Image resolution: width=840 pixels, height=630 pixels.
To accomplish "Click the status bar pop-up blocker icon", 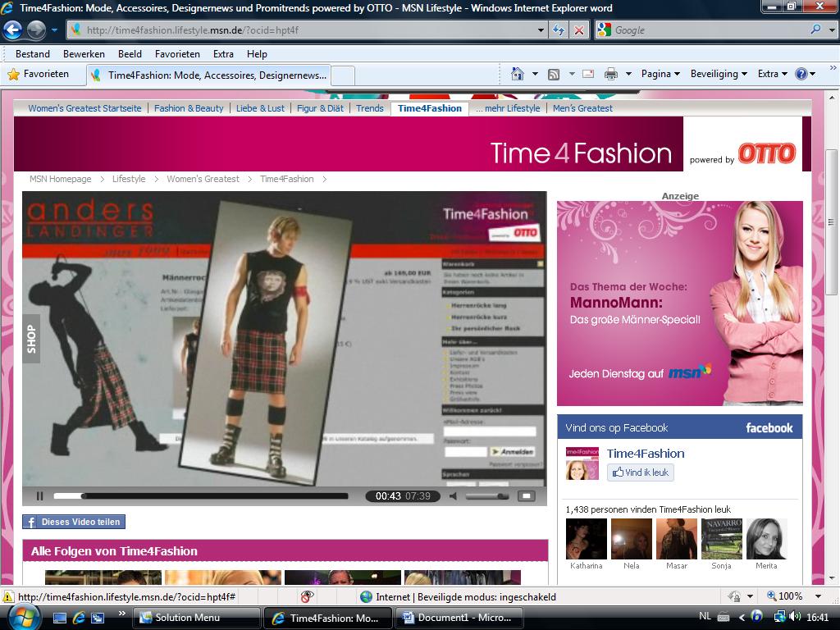I will tap(307, 596).
